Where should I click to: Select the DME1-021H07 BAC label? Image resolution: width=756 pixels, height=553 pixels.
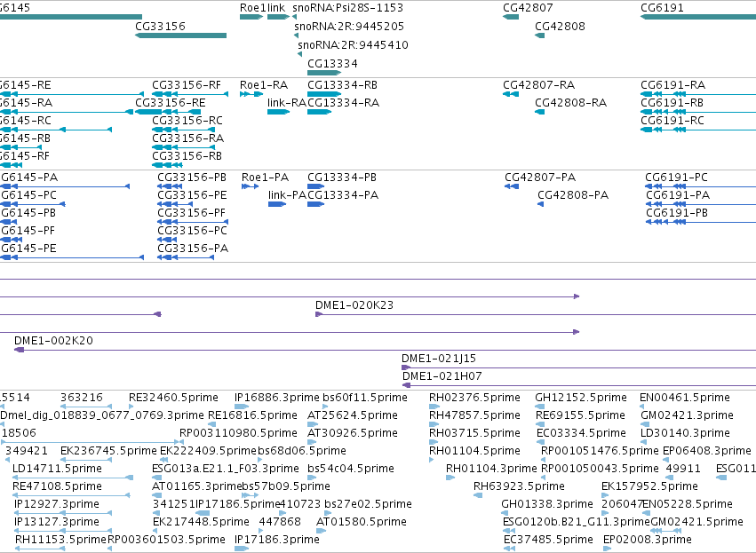point(442,376)
